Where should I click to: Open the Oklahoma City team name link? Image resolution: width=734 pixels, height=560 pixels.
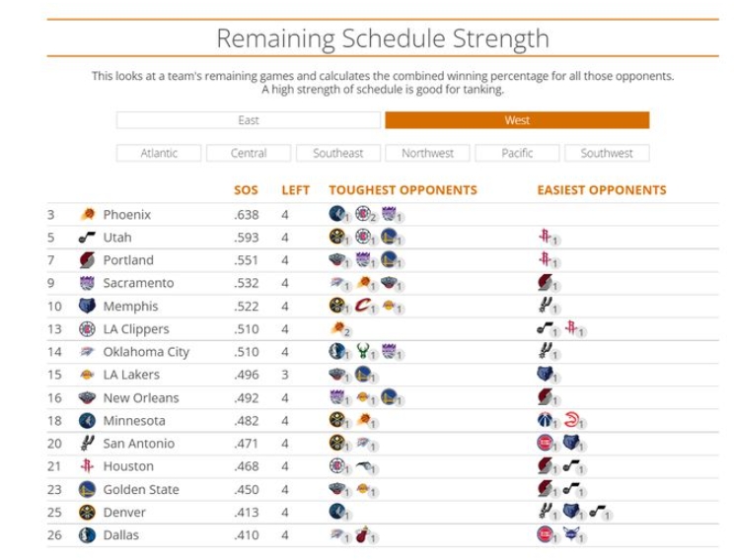pyautogui.click(x=146, y=352)
